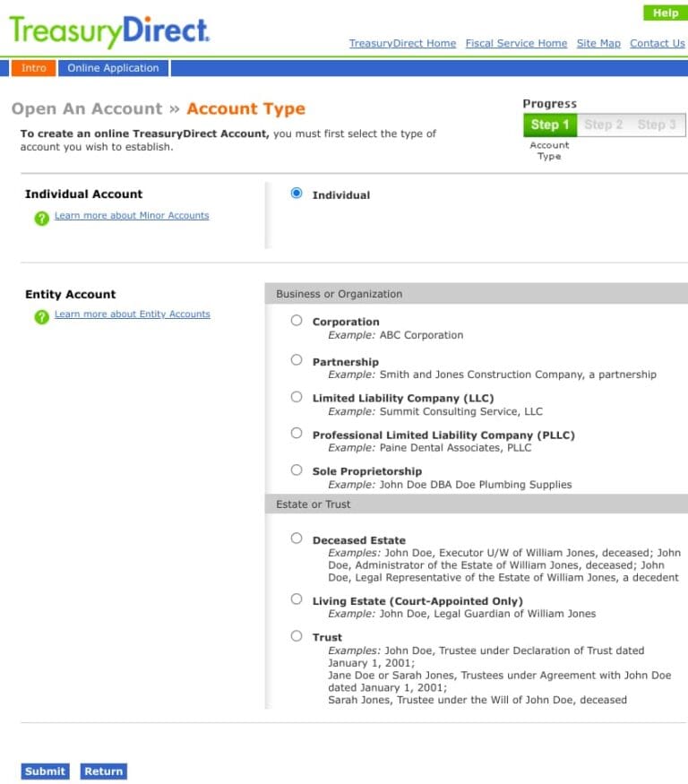Select the Partnership account type
The image size is (688, 784).
click(x=297, y=360)
